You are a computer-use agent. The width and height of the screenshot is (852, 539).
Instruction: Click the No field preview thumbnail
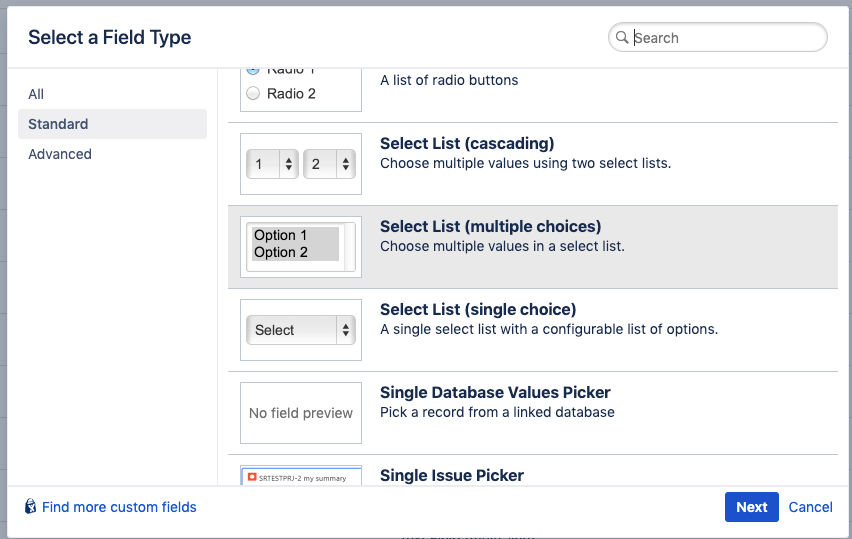click(x=300, y=413)
